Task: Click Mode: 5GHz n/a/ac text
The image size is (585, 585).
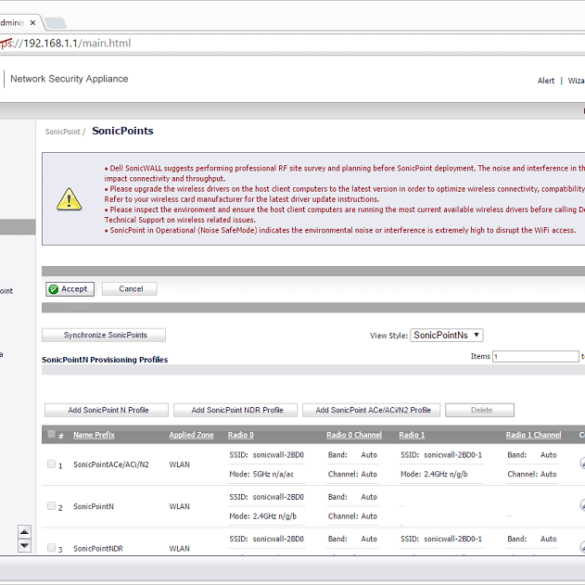Action: [262, 474]
